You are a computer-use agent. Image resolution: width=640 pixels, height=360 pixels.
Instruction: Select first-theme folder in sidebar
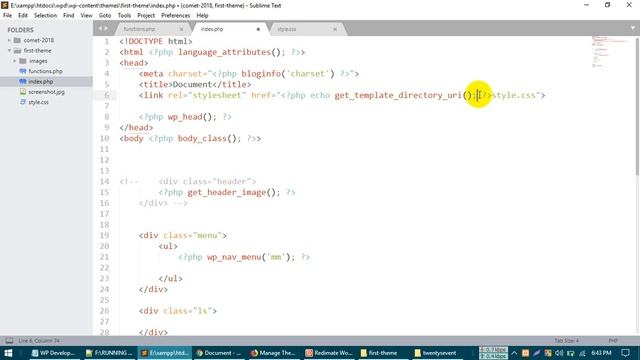click(x=38, y=51)
